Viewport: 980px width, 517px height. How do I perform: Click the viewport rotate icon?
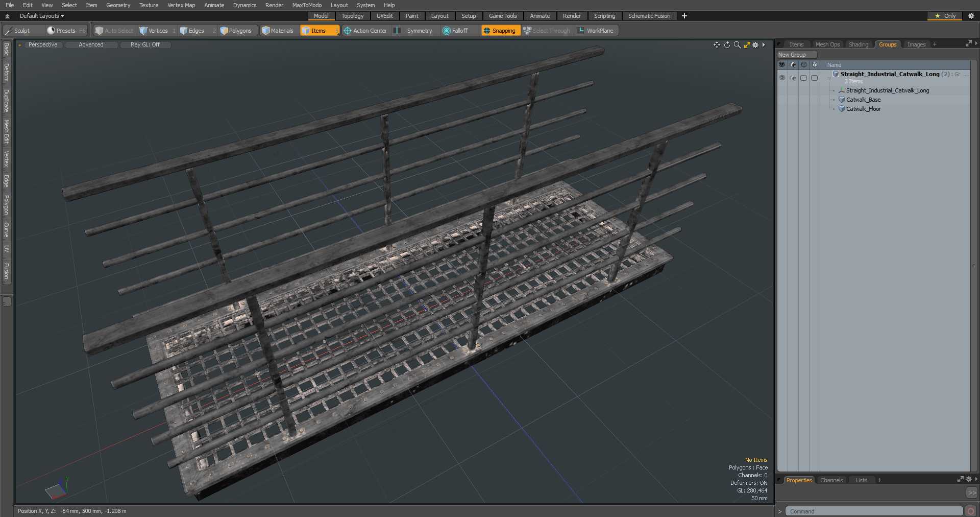(x=727, y=45)
